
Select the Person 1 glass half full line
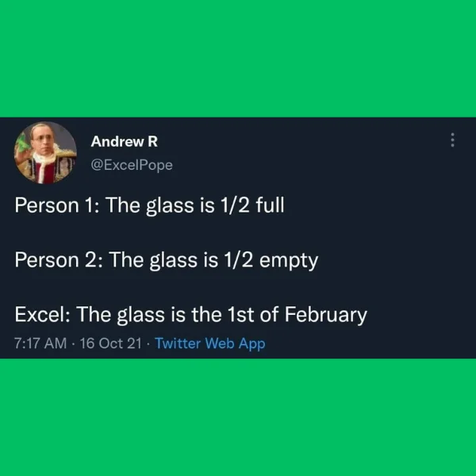coord(149,205)
